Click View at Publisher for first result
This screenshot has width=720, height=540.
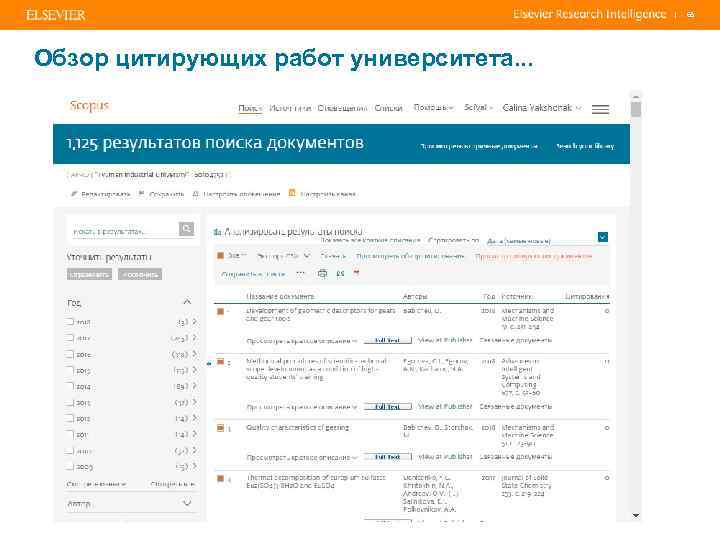coord(445,340)
